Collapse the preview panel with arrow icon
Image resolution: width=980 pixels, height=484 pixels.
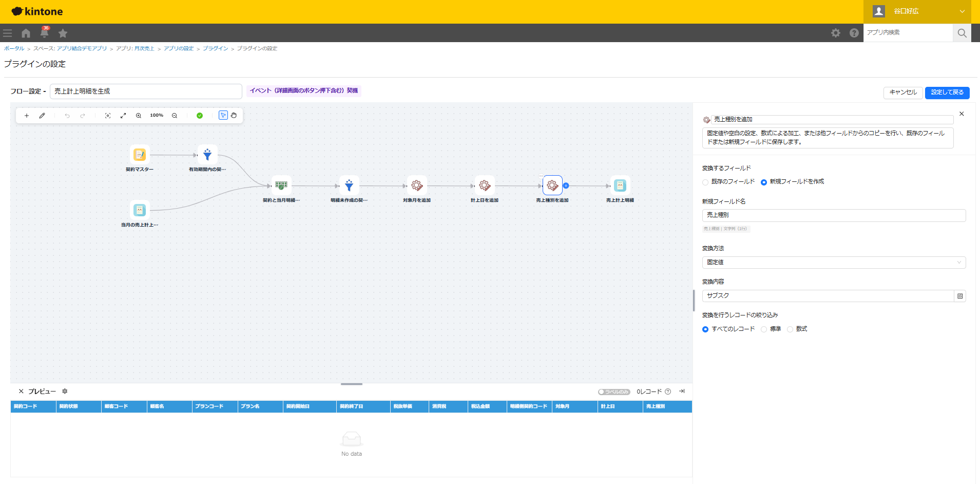[682, 392]
